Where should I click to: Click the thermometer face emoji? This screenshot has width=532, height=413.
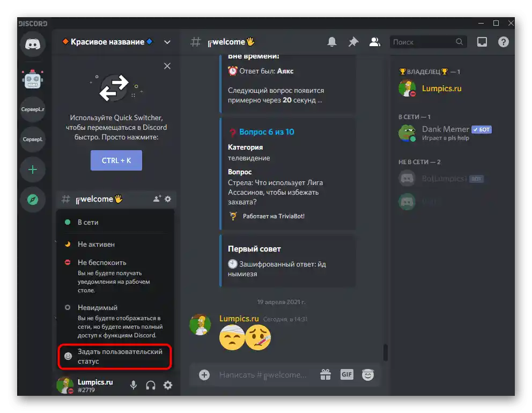tap(258, 337)
